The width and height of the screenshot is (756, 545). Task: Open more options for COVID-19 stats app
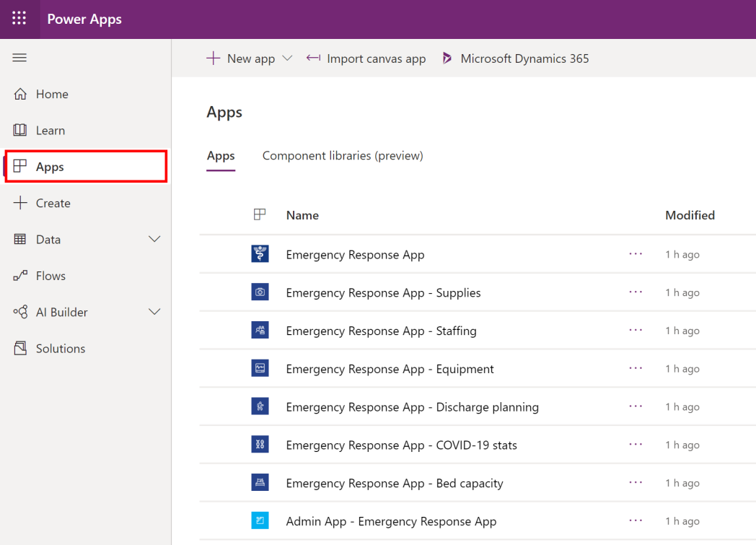click(x=636, y=445)
